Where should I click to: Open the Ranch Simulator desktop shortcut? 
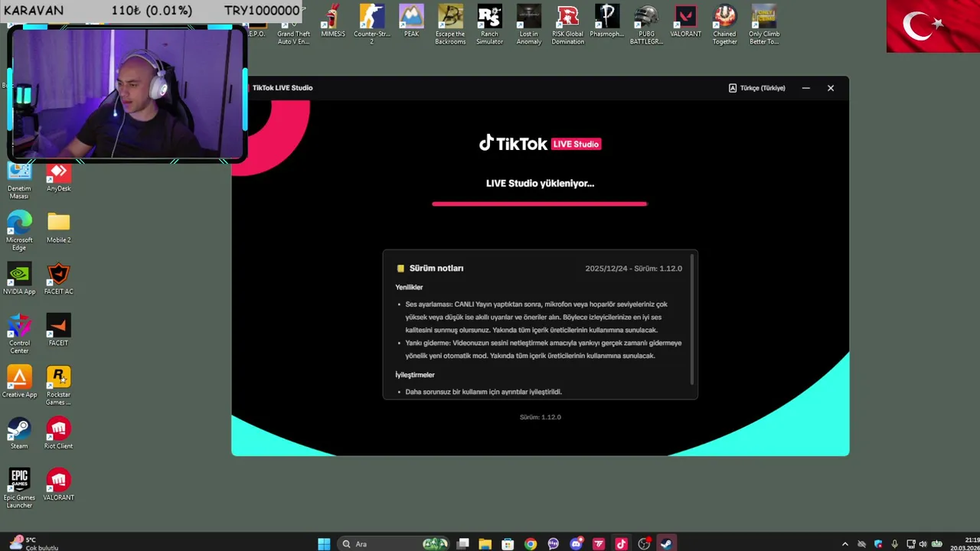coord(489,24)
